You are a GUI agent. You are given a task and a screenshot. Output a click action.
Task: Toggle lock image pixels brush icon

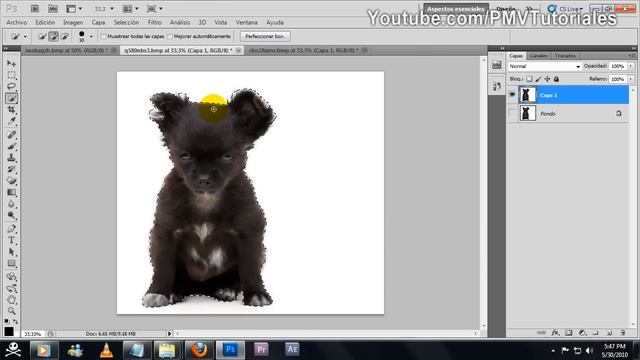pyautogui.click(x=538, y=79)
